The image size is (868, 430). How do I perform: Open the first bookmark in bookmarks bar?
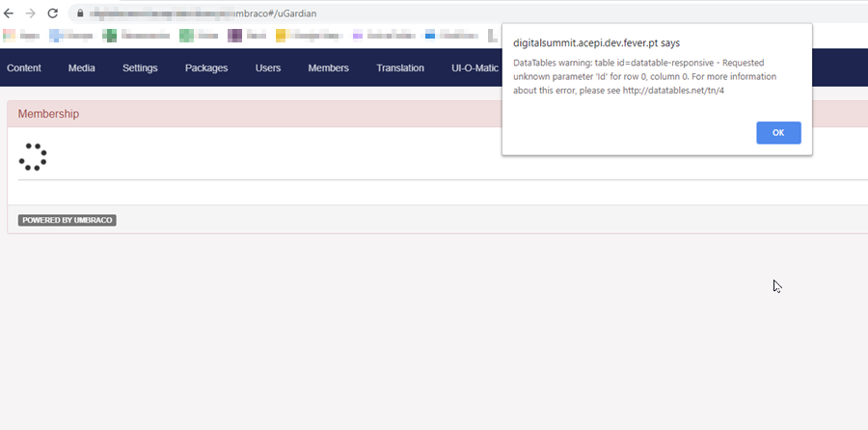pos(21,36)
